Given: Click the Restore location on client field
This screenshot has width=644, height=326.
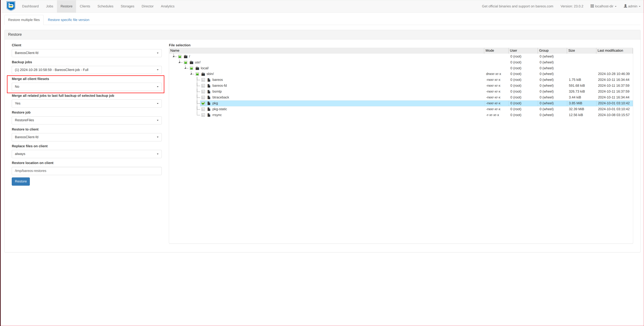Looking at the screenshot, I should [86, 171].
